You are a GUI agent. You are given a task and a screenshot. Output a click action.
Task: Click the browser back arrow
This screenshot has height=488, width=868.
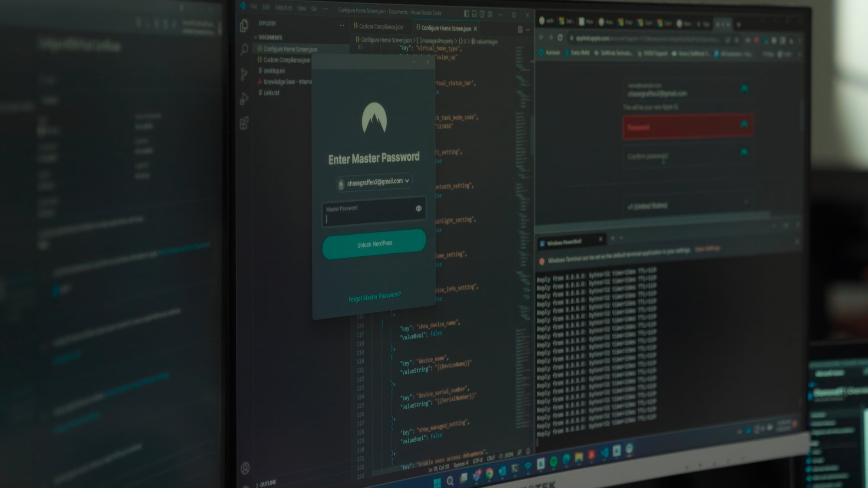pyautogui.click(x=541, y=37)
